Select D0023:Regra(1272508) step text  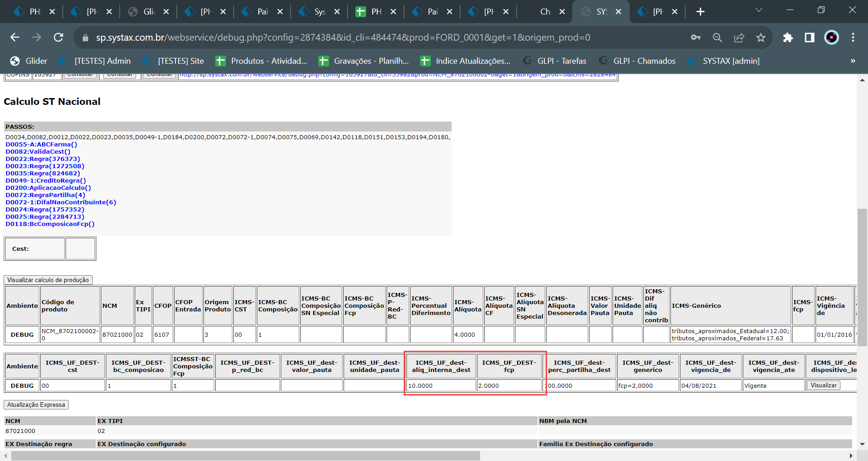(45, 166)
